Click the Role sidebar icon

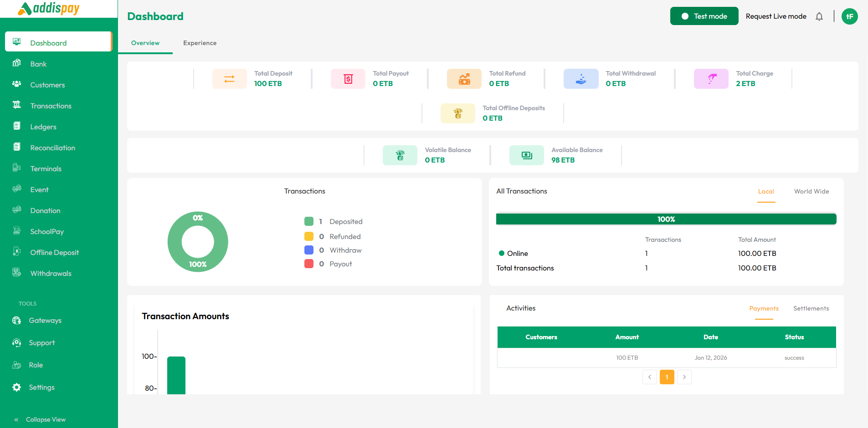tap(17, 365)
